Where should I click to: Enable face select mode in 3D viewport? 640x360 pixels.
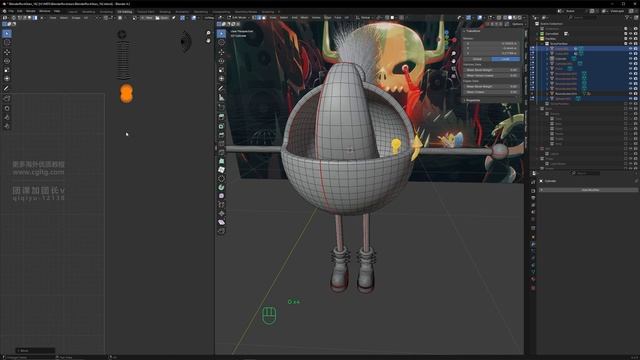[x=264, y=18]
